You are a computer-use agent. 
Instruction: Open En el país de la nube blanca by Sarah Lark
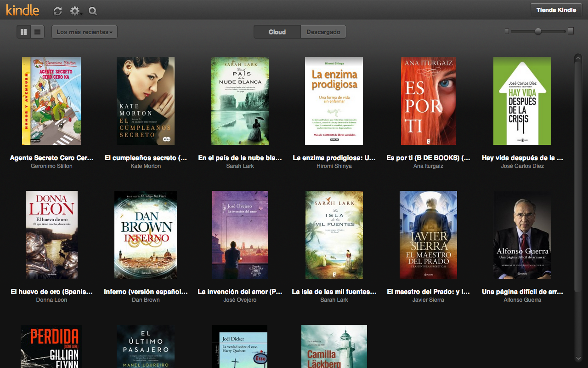pyautogui.click(x=240, y=101)
